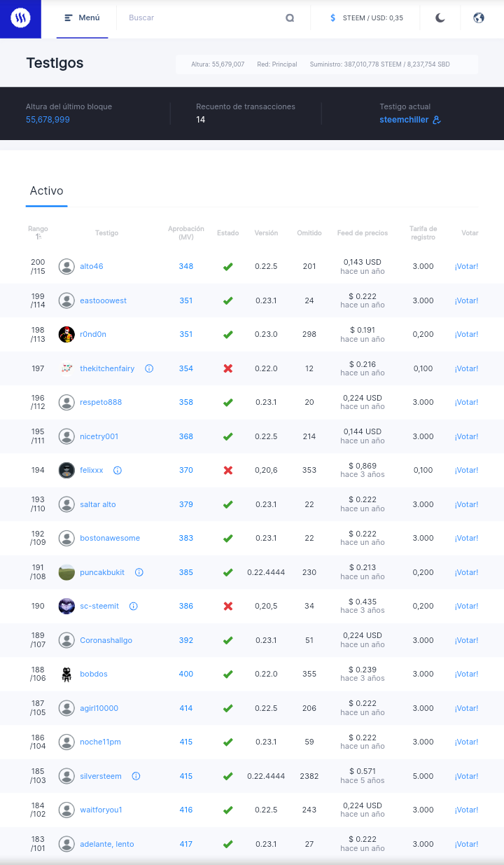Click info icon next to thekitchenfairy
This screenshot has width=504, height=865.
click(x=149, y=368)
